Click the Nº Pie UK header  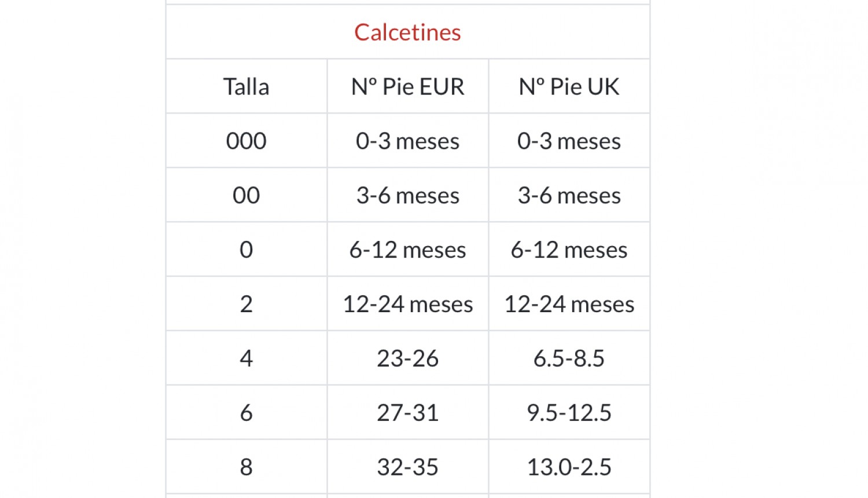point(569,86)
